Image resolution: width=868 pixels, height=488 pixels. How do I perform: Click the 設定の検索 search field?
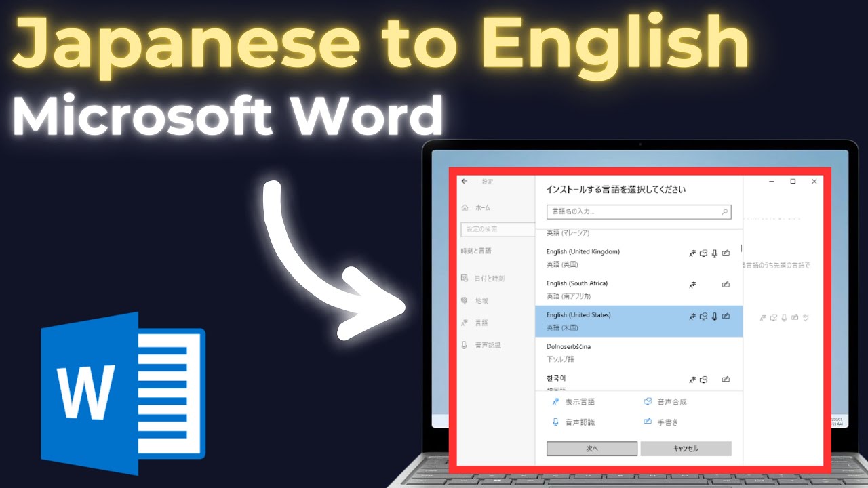tap(497, 229)
